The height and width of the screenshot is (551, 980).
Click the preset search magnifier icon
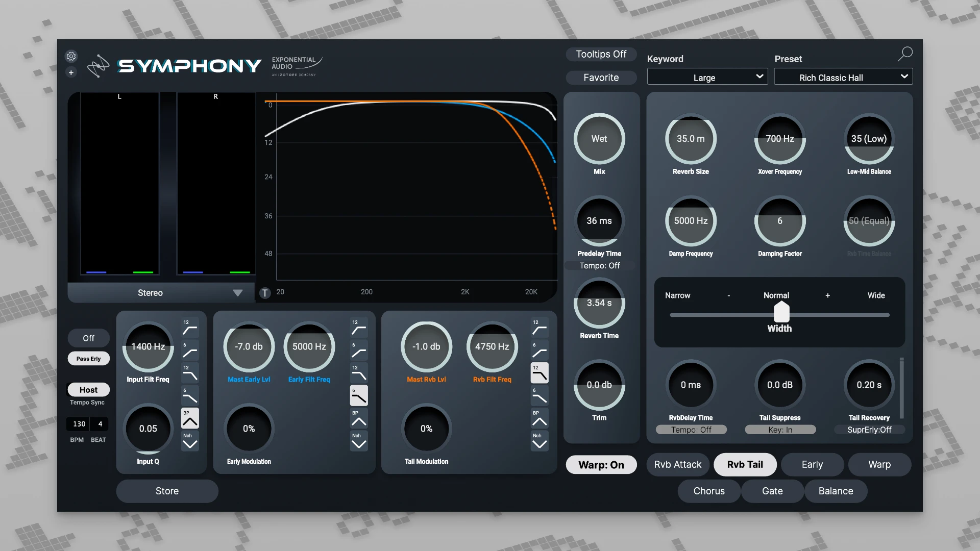pyautogui.click(x=905, y=54)
